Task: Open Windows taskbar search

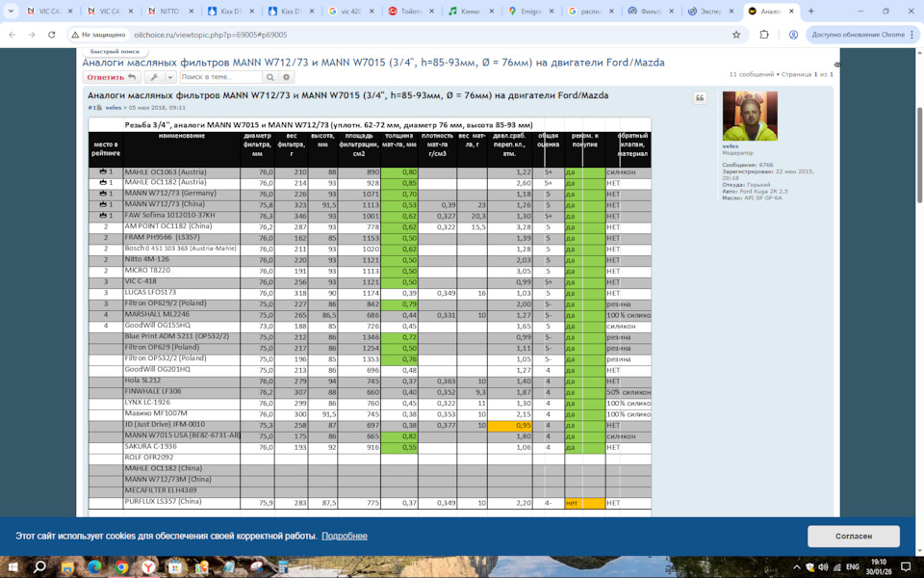Action: 39,566
